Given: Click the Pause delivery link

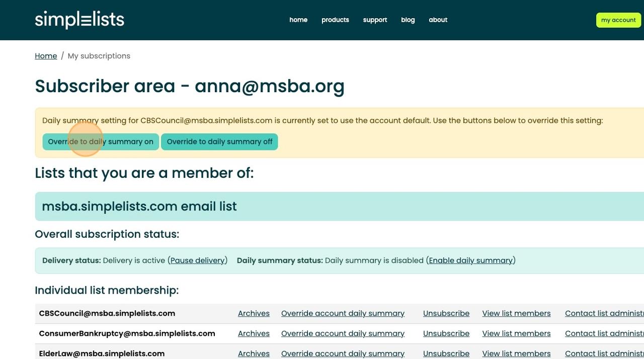Looking at the screenshot, I should tap(198, 260).
